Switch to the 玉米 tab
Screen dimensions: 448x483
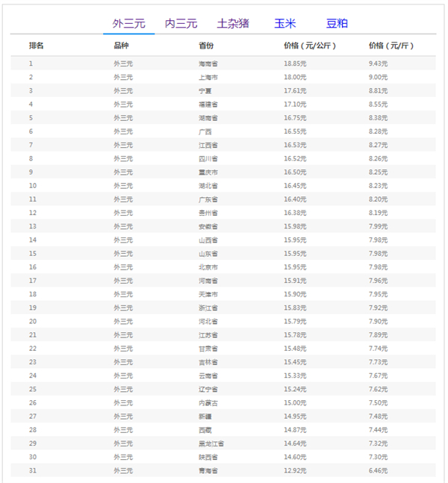(284, 24)
